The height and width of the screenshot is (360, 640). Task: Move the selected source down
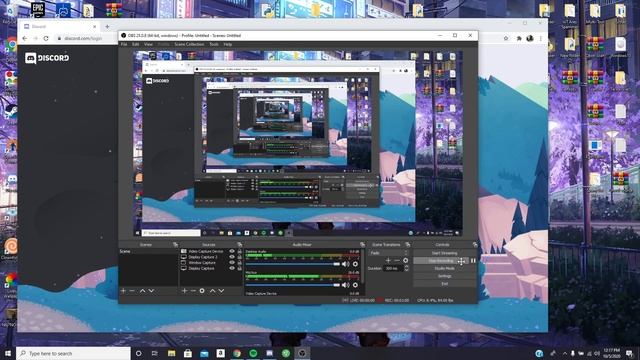coord(221,291)
